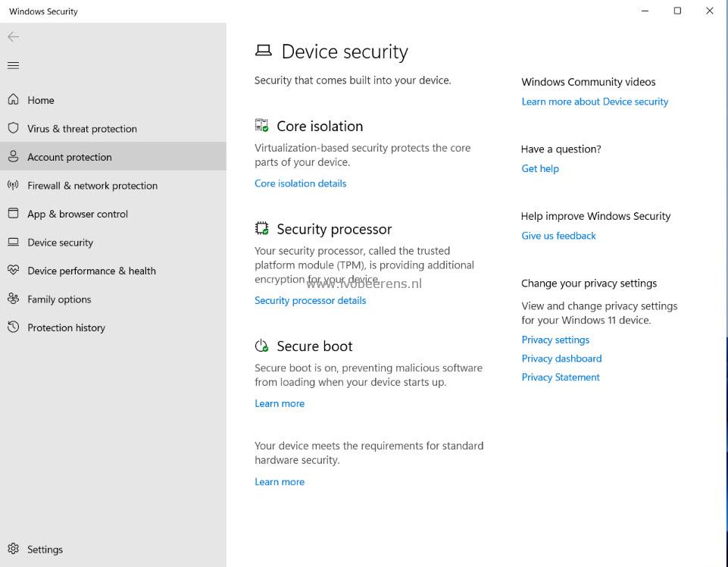728x567 pixels.
Task: Click the Family options people icon
Action: tap(13, 299)
